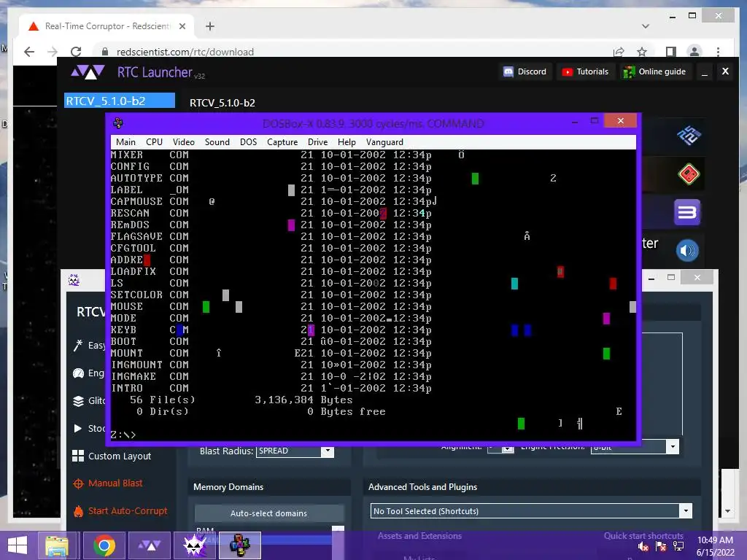Toggle Chrome side panel icon
Viewport: 747px width, 560px height.
[671, 52]
